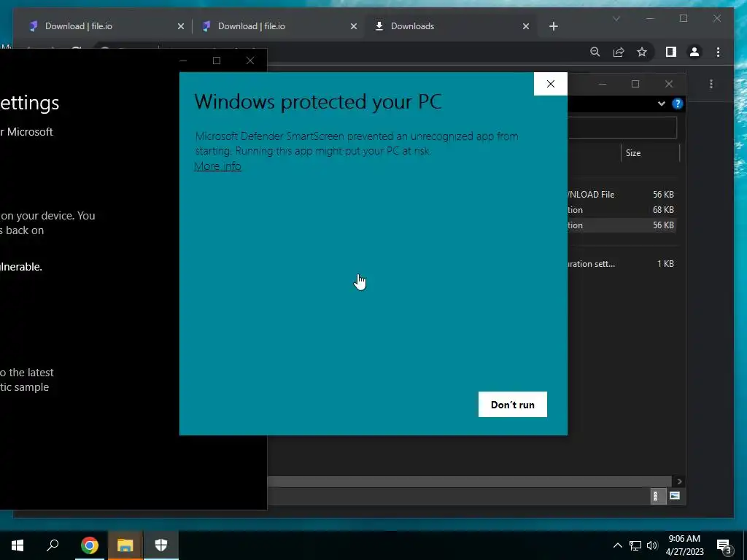
Task: Click Windows Security shield in taskbar
Action: pyautogui.click(x=161, y=545)
